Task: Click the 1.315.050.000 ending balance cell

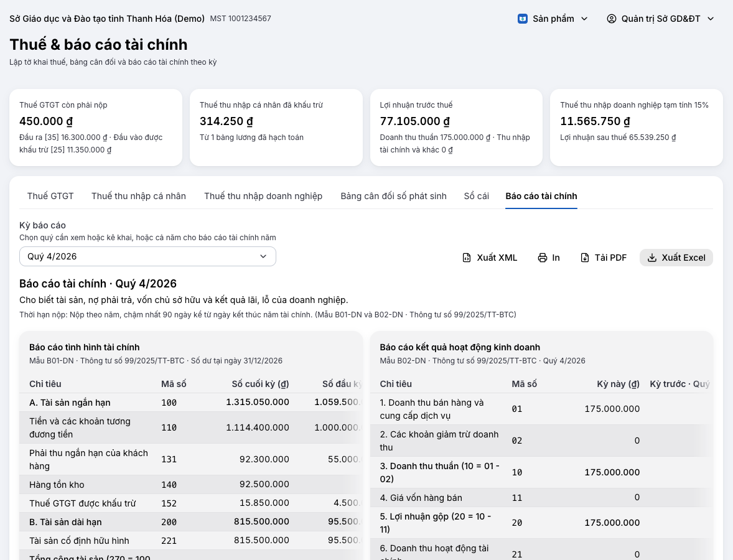Action: [258, 402]
